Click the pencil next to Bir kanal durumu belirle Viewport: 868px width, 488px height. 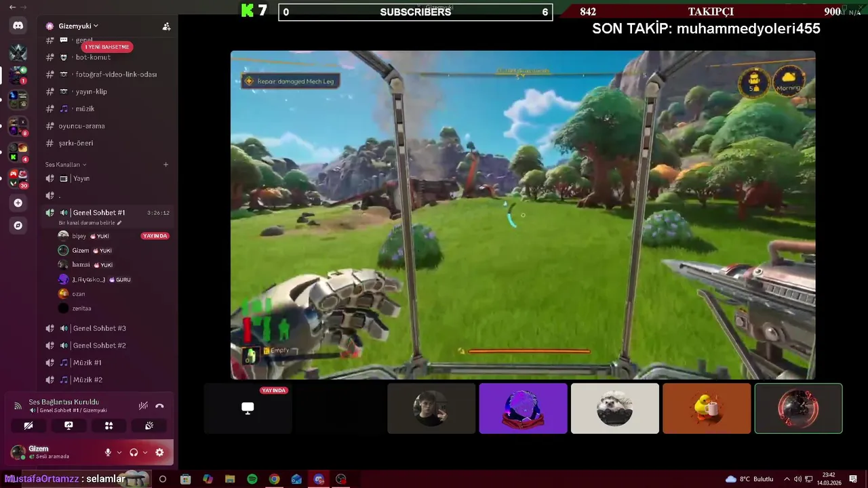(x=119, y=223)
